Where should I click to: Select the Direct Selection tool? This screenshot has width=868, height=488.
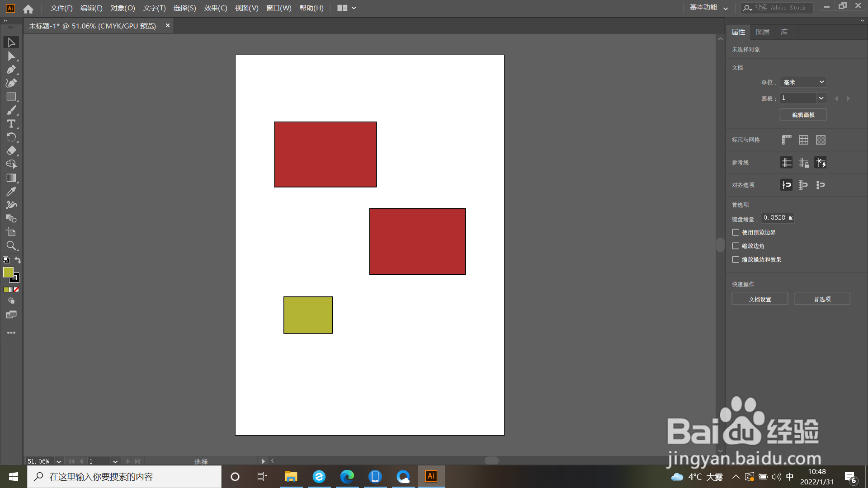coord(11,56)
